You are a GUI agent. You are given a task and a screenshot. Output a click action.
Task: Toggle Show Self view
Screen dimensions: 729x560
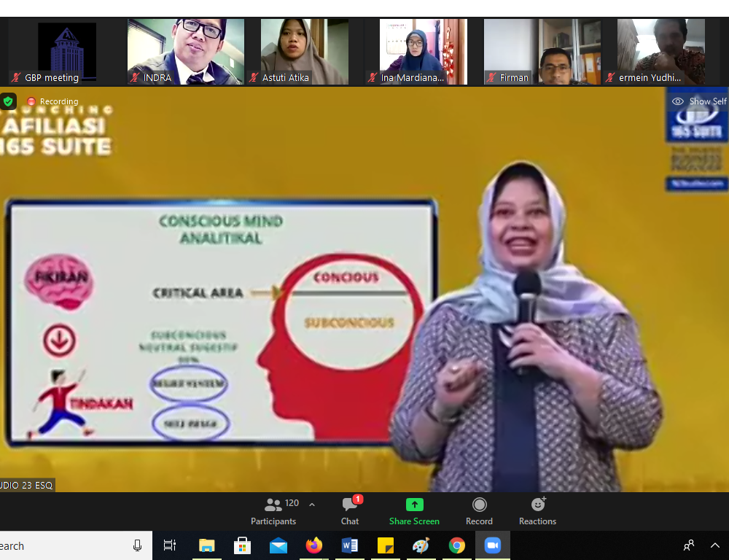point(698,101)
